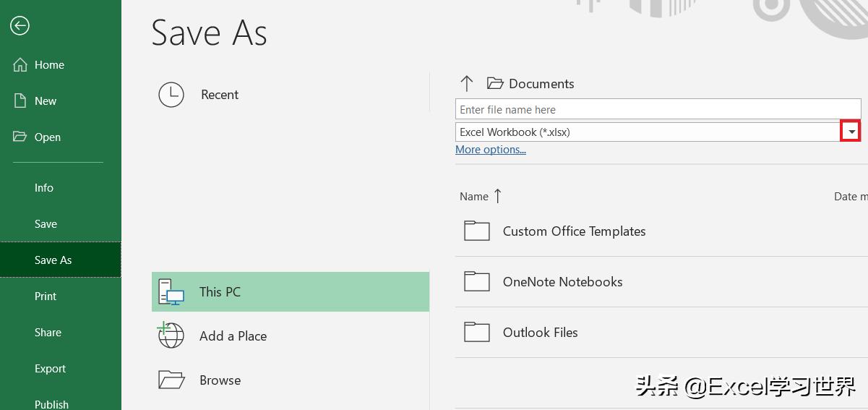Select Export in the left menu
Image resolution: width=868 pixels, height=410 pixels.
coord(50,369)
